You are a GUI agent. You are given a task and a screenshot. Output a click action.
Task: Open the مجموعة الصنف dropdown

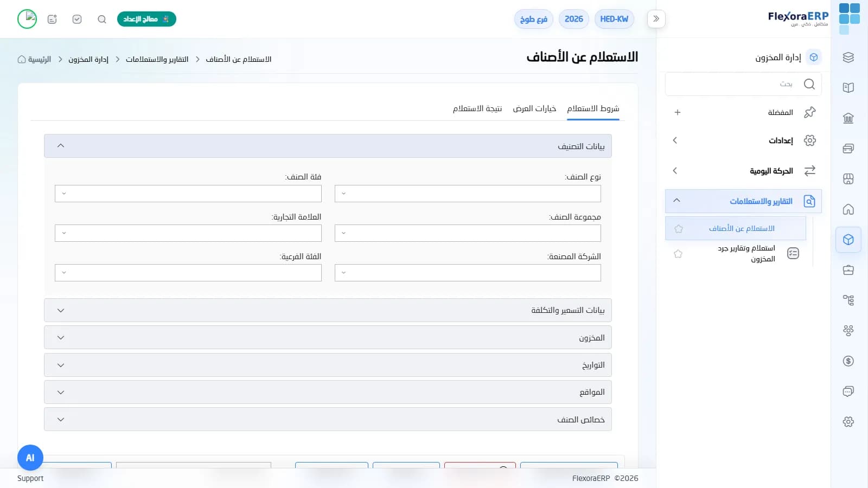point(468,233)
